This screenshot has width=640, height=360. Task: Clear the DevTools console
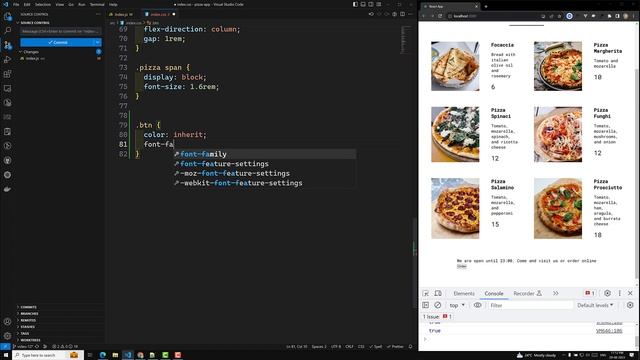pyautogui.click(x=438, y=305)
